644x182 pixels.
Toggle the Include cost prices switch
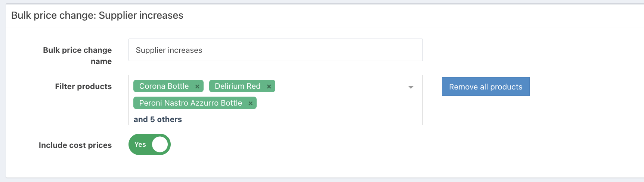click(x=149, y=145)
